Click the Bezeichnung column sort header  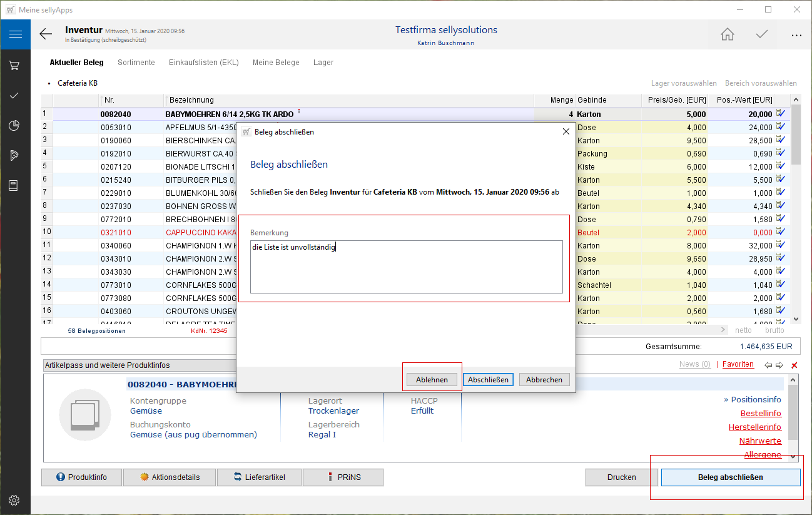191,100
